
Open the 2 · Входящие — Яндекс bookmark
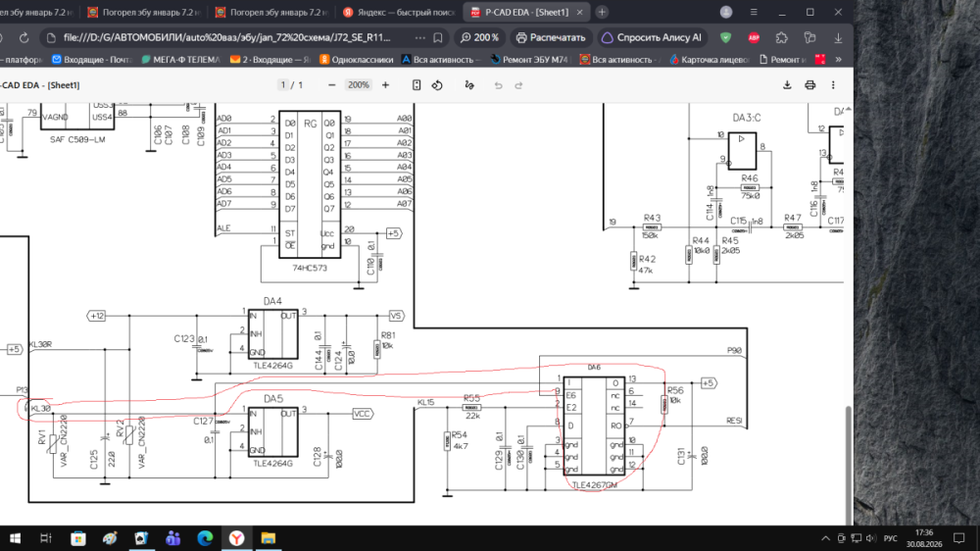pyautogui.click(x=270, y=60)
